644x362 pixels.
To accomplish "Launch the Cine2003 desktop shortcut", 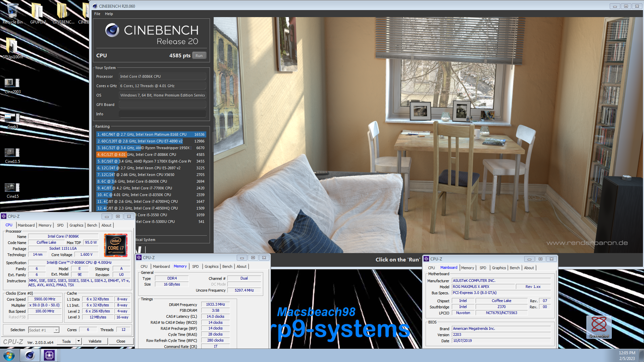I will [x=12, y=86].
